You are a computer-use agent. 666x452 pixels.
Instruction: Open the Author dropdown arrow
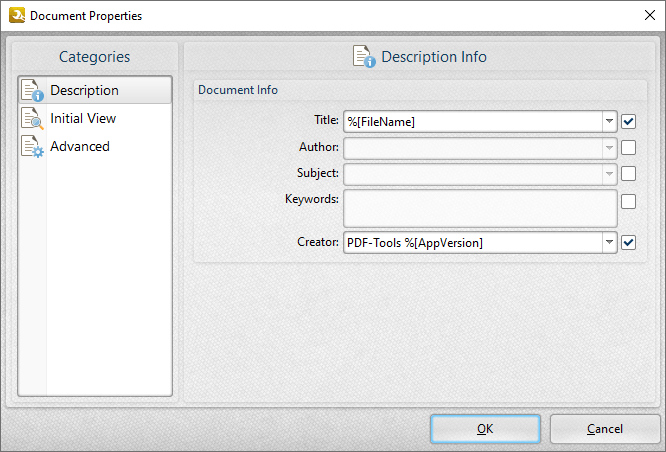click(x=609, y=148)
